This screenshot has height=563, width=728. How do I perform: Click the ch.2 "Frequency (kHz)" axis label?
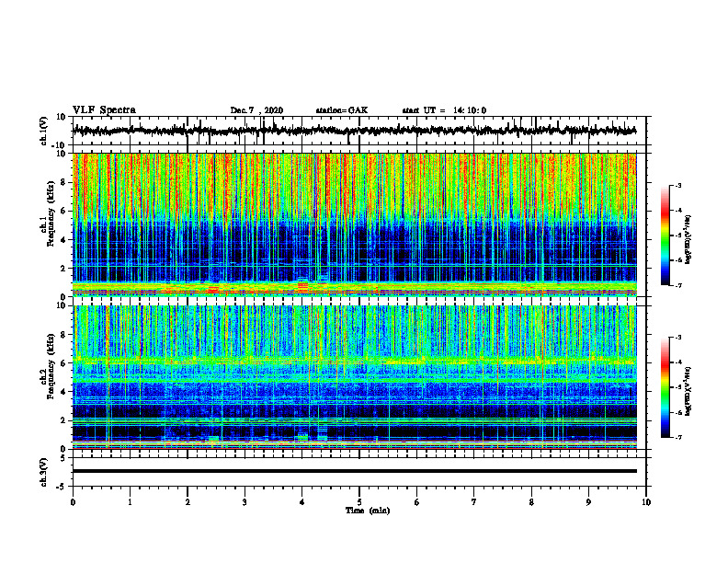point(51,366)
